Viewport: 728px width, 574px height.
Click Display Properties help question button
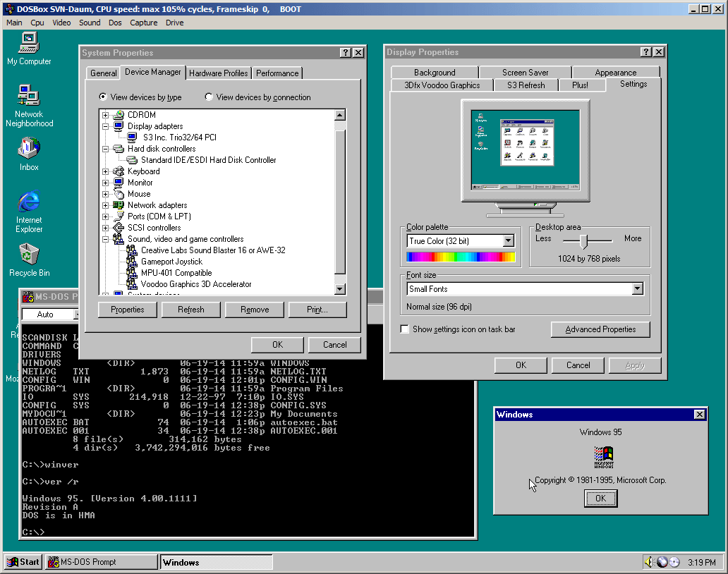point(646,52)
